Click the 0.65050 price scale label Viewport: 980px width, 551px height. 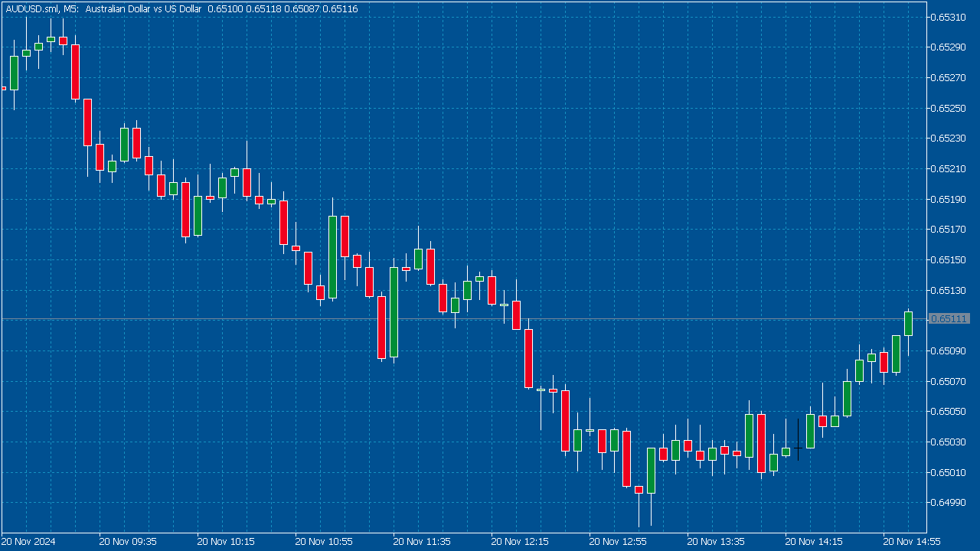click(949, 411)
